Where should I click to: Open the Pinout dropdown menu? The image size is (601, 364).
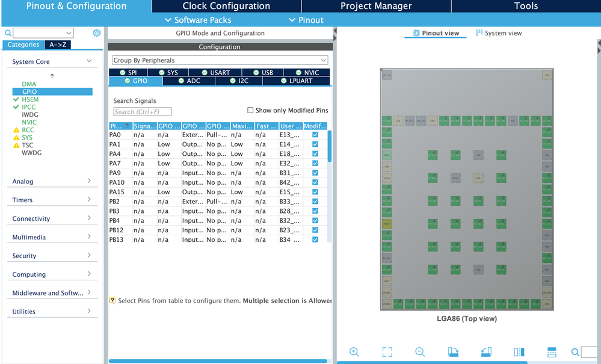pos(306,20)
